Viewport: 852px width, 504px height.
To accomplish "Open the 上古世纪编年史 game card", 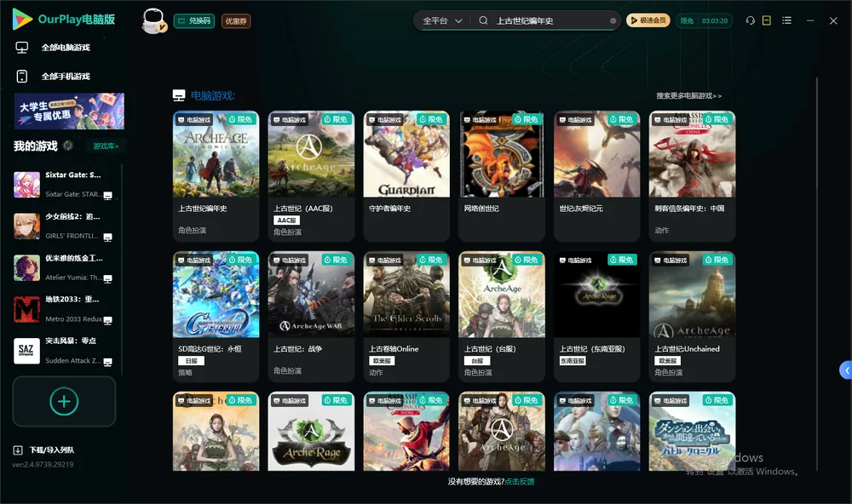I will (216, 176).
